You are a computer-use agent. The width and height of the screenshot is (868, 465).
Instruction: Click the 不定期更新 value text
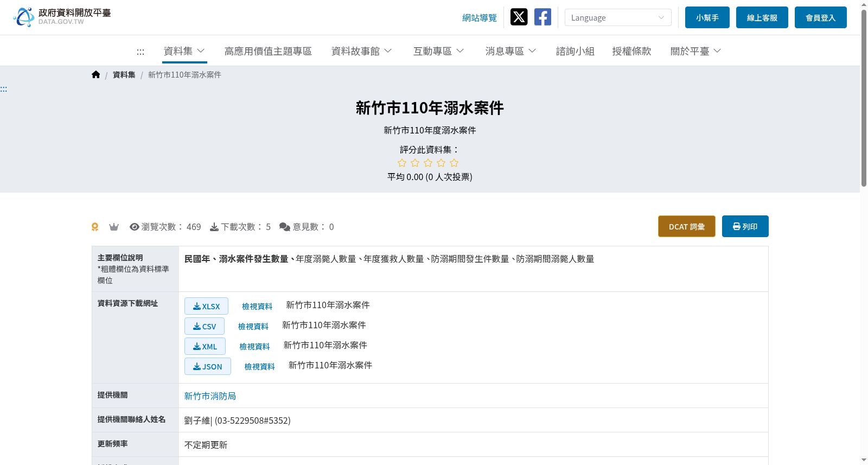click(206, 445)
